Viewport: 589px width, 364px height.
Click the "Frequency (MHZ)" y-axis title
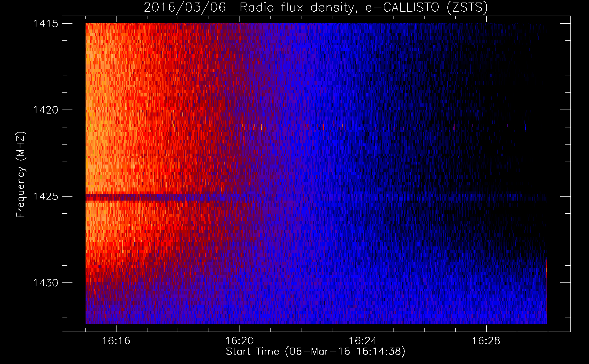point(20,175)
